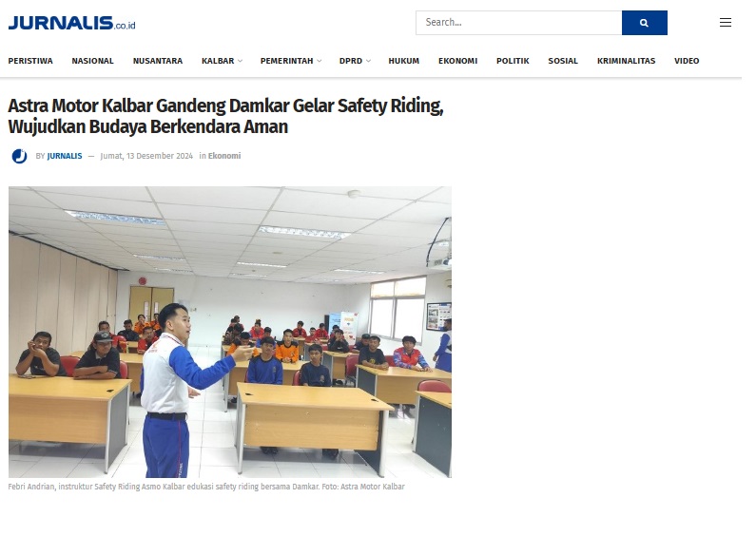Click the author avatar icon
This screenshot has width=756, height=536.
pyautogui.click(x=19, y=156)
